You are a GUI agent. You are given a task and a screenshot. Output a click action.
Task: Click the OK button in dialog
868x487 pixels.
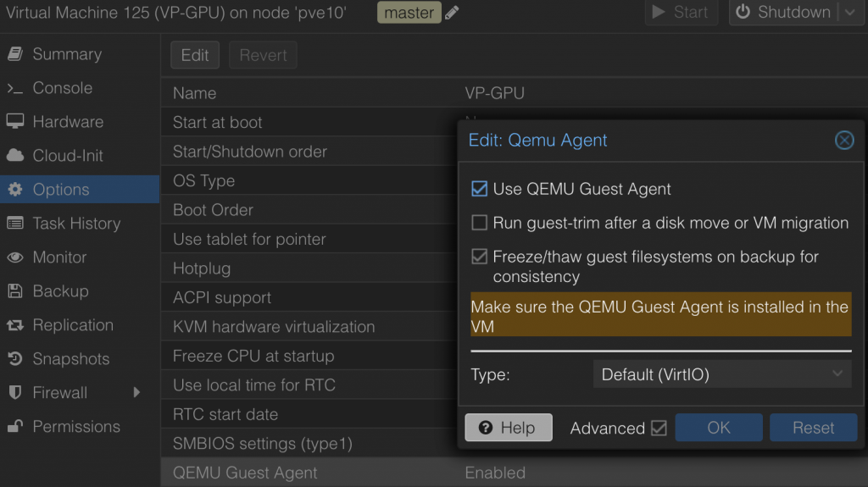pyautogui.click(x=719, y=428)
